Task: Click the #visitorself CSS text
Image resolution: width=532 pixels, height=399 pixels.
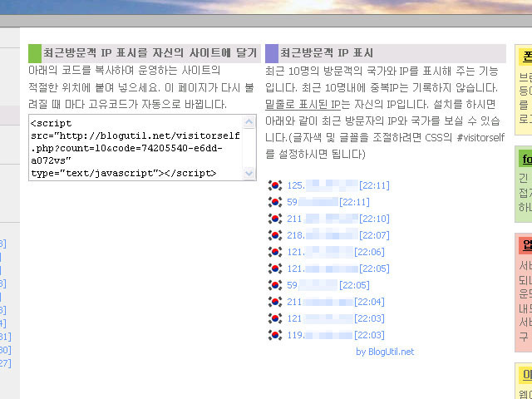Action: pos(480,137)
